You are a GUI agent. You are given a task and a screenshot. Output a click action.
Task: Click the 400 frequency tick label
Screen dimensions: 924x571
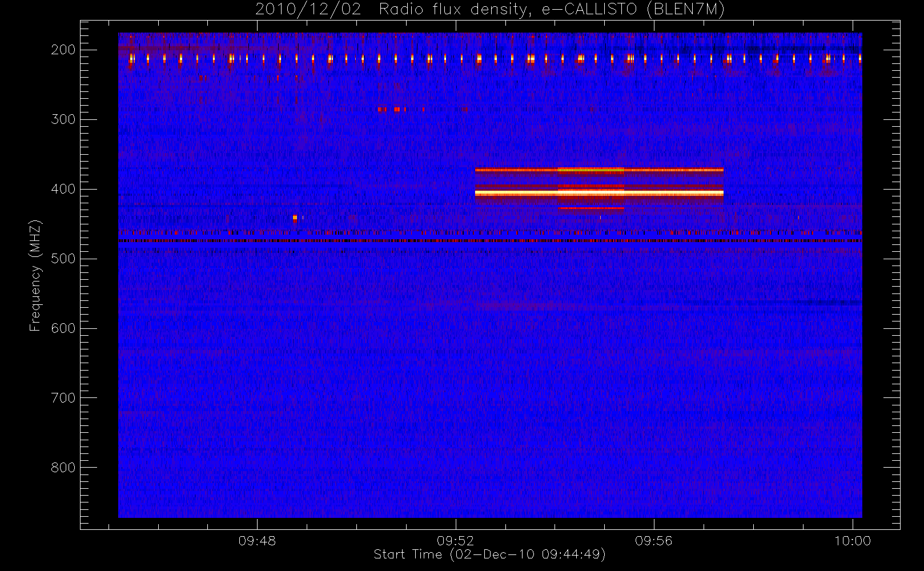pyautogui.click(x=63, y=189)
